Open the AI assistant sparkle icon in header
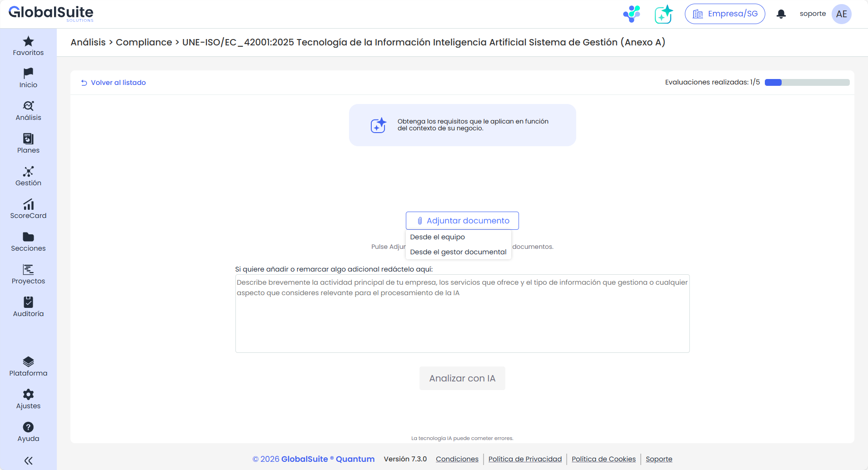Viewport: 868px width, 470px height. click(x=663, y=14)
